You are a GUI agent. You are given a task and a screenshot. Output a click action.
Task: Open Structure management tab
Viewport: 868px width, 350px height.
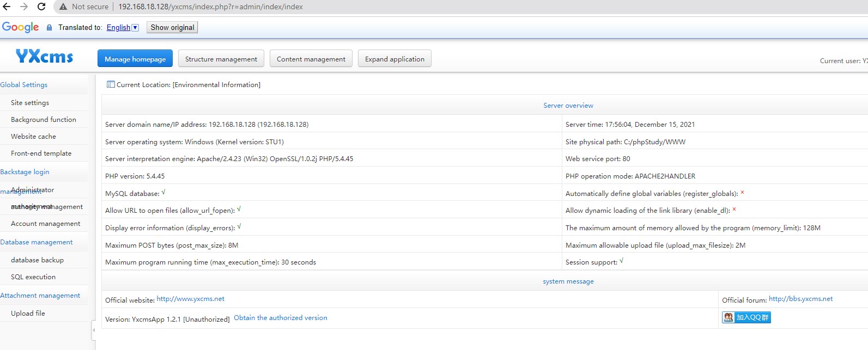click(x=221, y=59)
